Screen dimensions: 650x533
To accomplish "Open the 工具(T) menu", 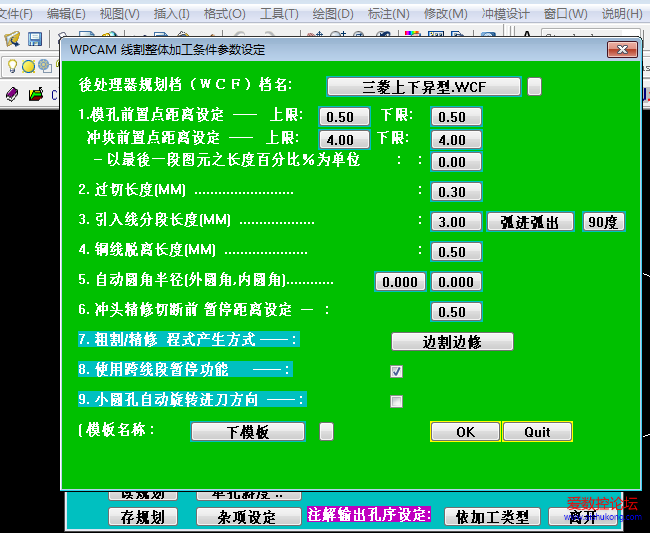I will (279, 14).
